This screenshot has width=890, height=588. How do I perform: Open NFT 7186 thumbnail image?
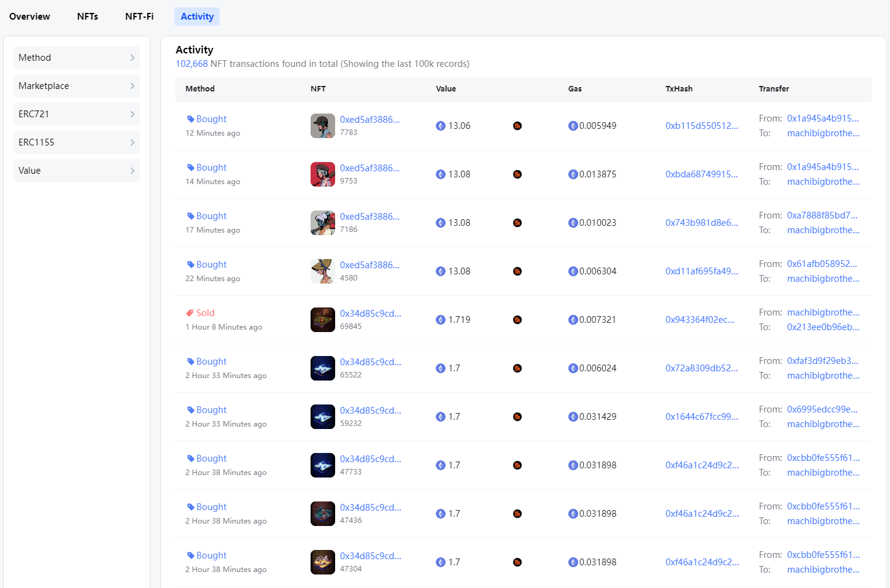[x=322, y=223]
